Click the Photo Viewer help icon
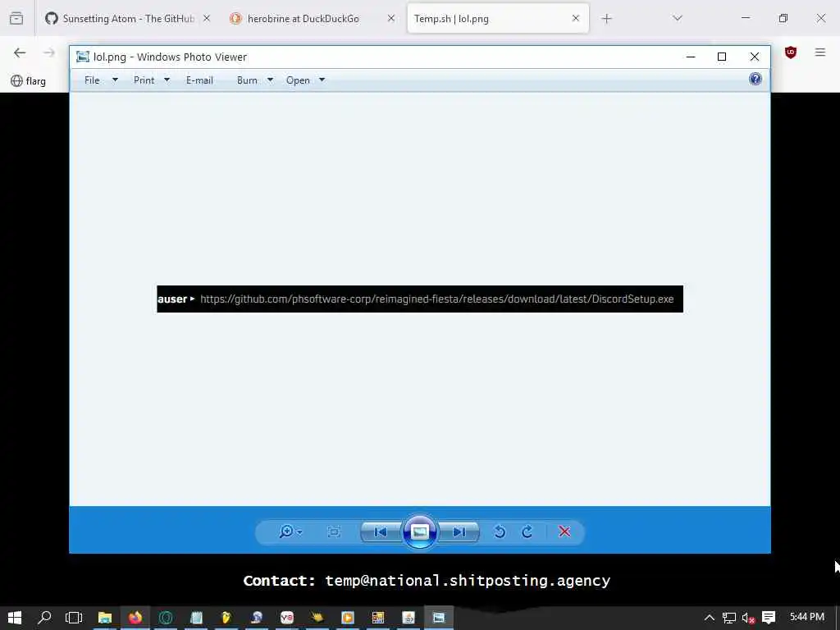The width and height of the screenshot is (840, 630). (x=756, y=80)
